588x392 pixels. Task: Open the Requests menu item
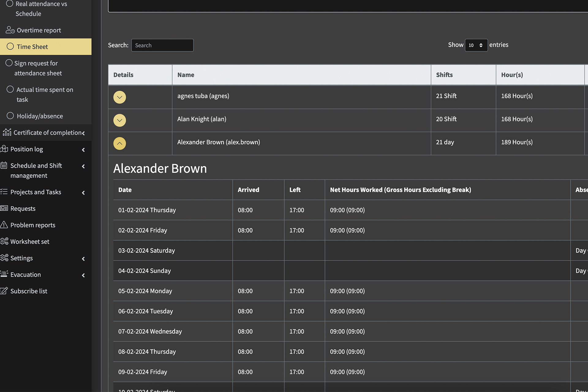23,209
